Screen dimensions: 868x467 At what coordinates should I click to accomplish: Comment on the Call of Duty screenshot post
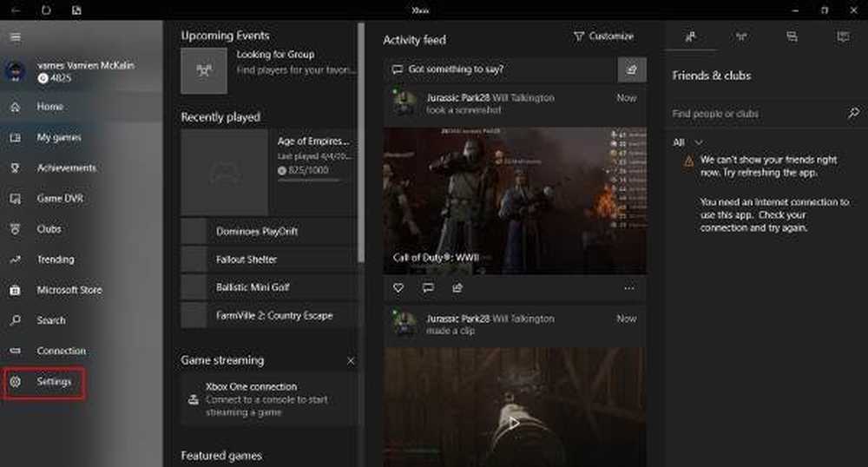click(x=428, y=287)
